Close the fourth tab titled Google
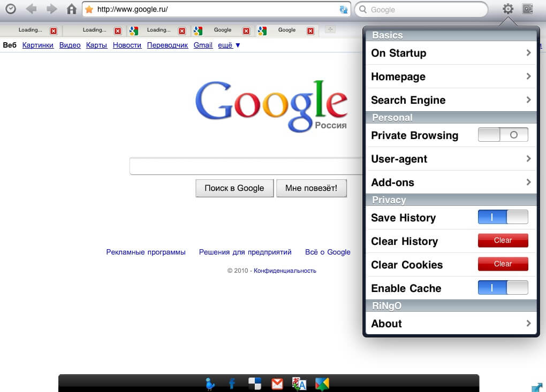 (x=246, y=31)
